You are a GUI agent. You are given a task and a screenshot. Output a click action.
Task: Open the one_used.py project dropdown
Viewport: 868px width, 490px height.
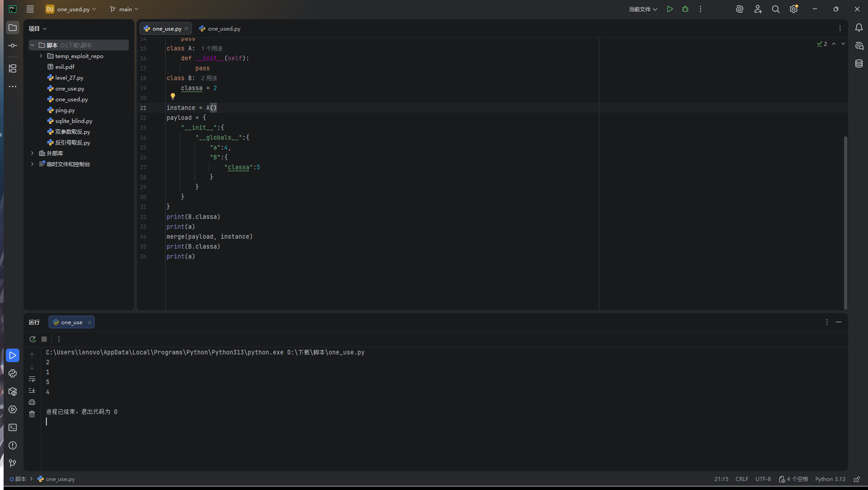coord(71,9)
